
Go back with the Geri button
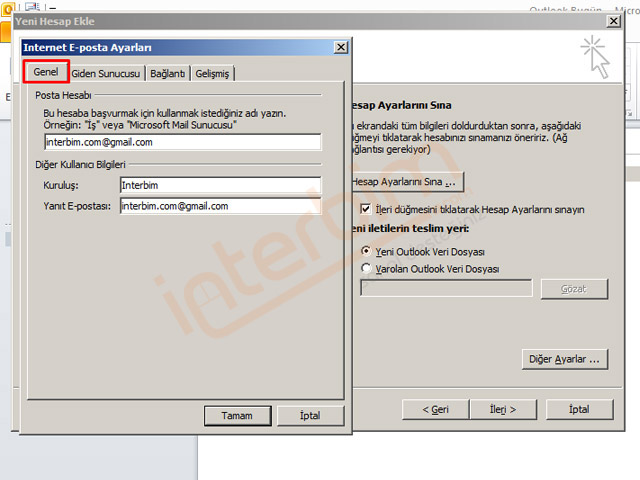coord(435,409)
